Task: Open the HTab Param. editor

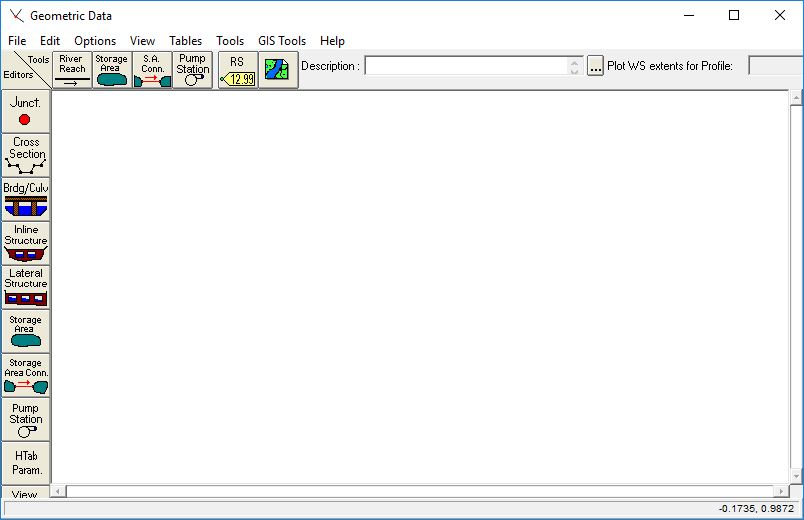Action: click(26, 463)
